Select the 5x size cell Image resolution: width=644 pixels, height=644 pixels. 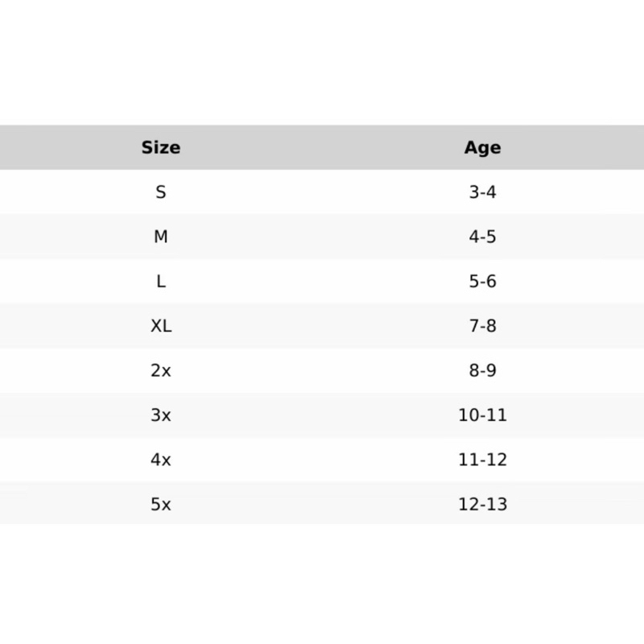click(x=161, y=505)
